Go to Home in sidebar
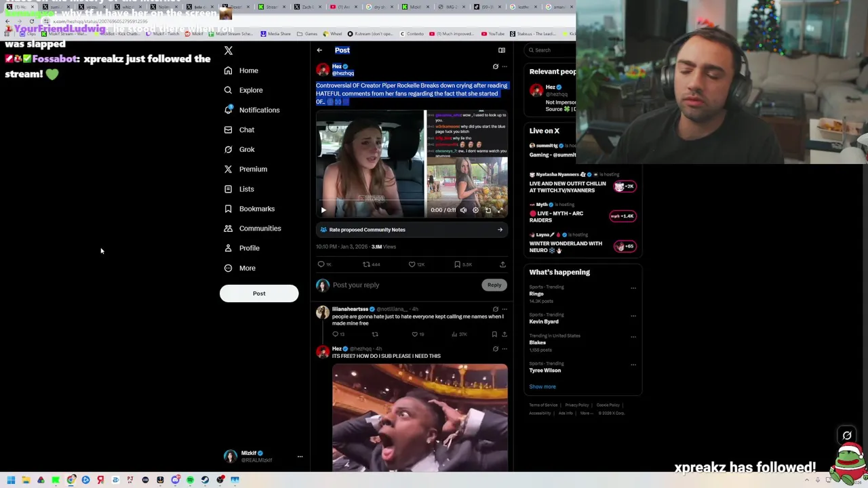 [241, 70]
